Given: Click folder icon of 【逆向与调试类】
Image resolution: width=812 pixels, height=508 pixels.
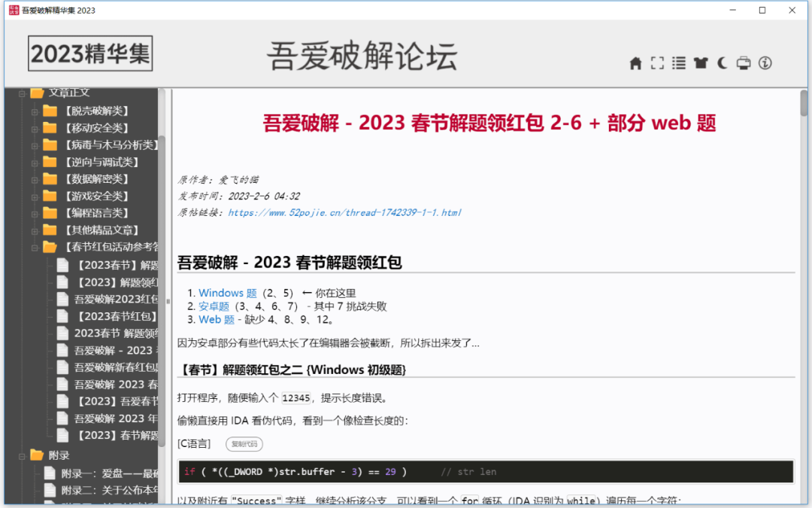Looking at the screenshot, I should (x=50, y=162).
